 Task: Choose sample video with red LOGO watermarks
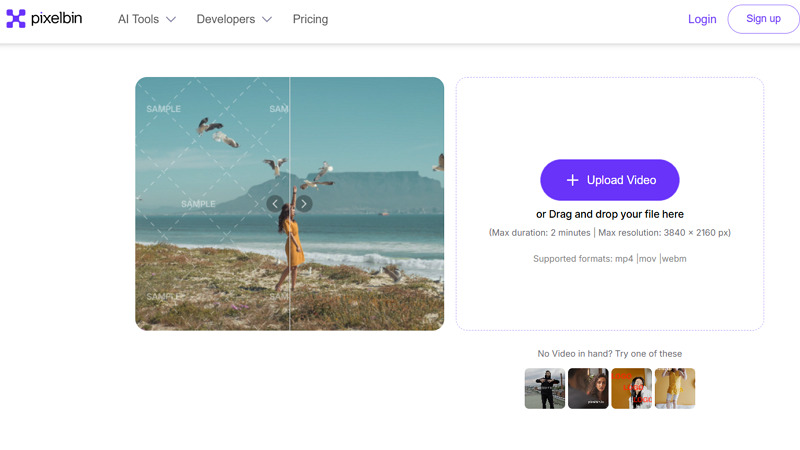[632, 388]
